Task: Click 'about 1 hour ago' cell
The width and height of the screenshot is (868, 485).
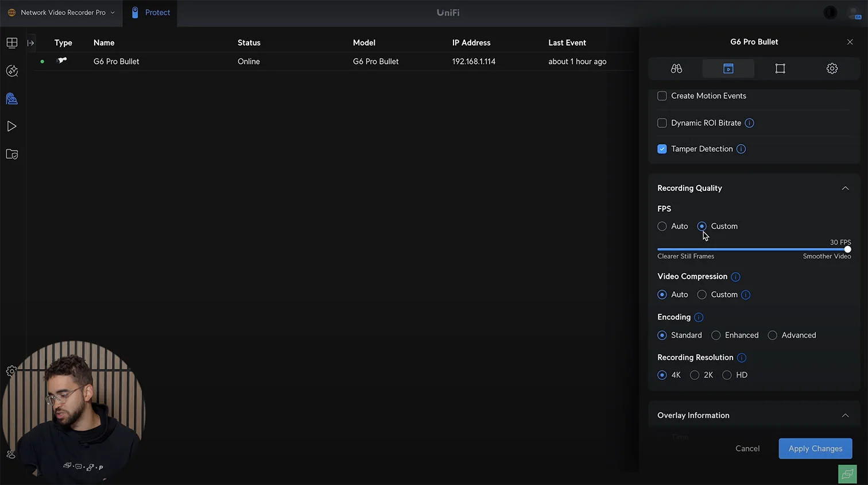Action: click(x=578, y=61)
